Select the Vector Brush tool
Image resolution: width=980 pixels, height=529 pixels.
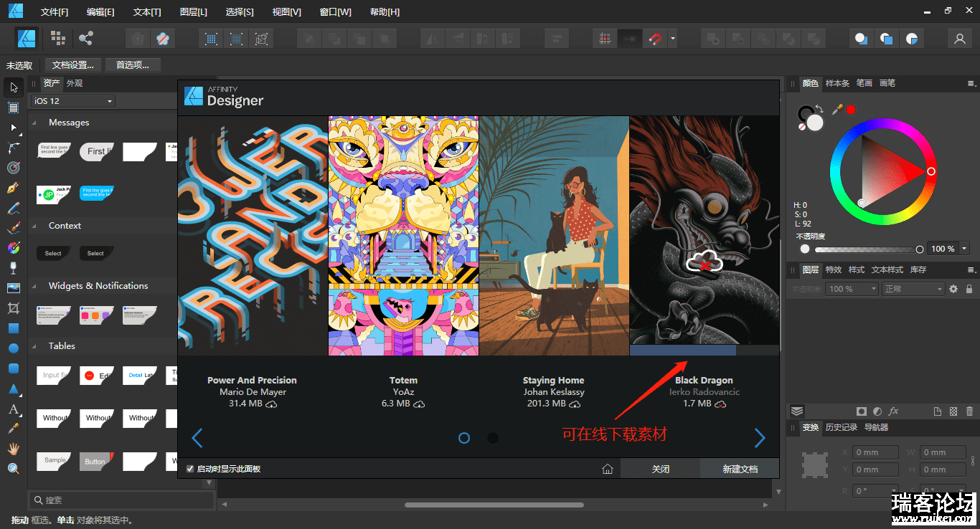14,228
